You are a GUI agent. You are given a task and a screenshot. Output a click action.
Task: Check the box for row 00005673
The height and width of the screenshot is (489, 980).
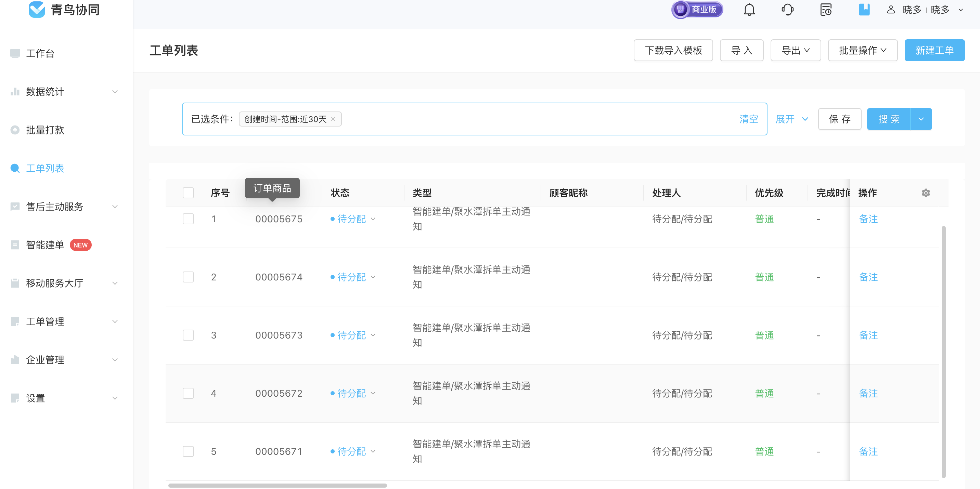pos(188,335)
